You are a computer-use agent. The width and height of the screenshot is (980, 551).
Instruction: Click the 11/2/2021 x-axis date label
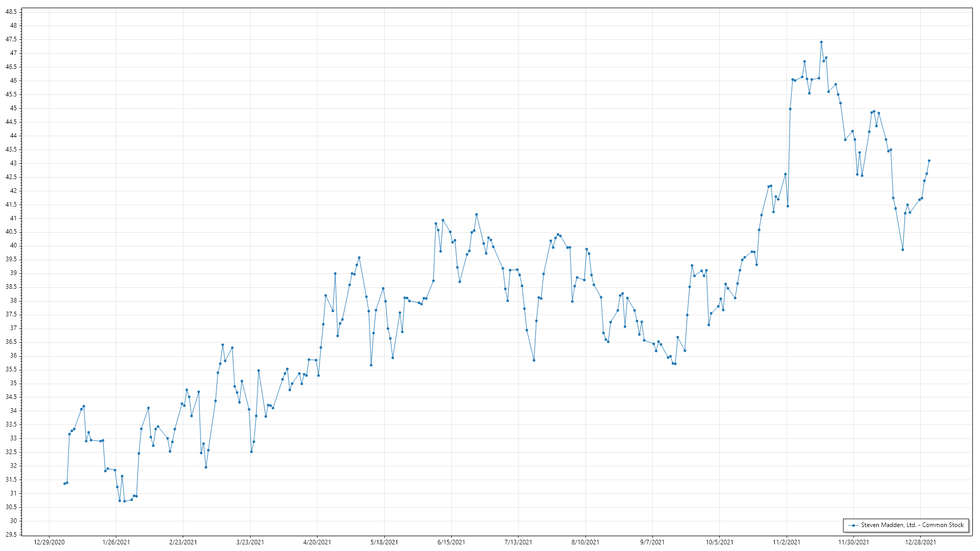pos(787,542)
